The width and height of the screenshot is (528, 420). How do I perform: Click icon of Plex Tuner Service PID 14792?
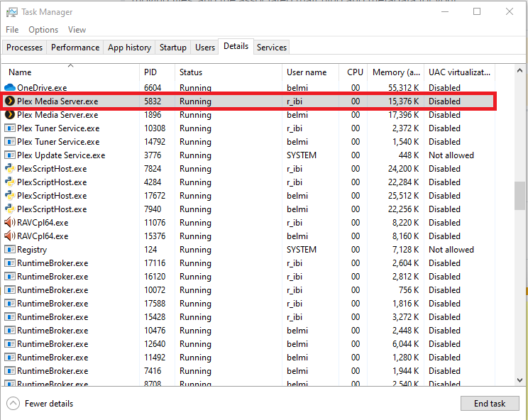[10, 142]
